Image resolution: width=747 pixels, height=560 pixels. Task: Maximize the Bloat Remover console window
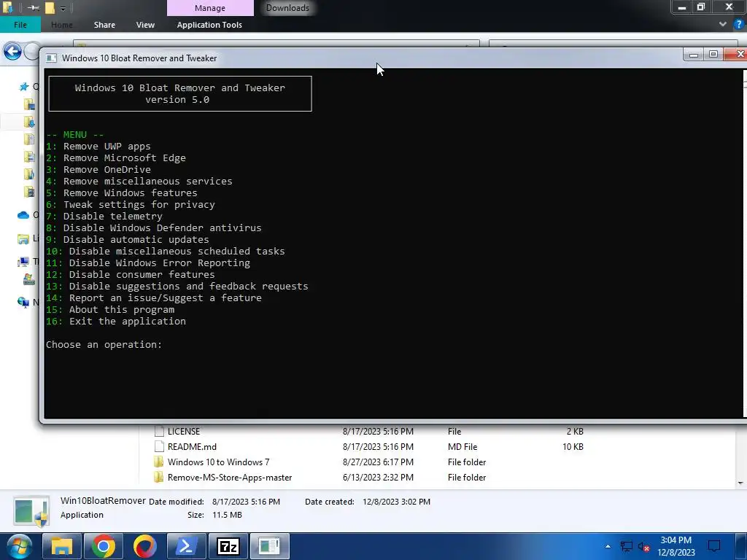click(713, 54)
